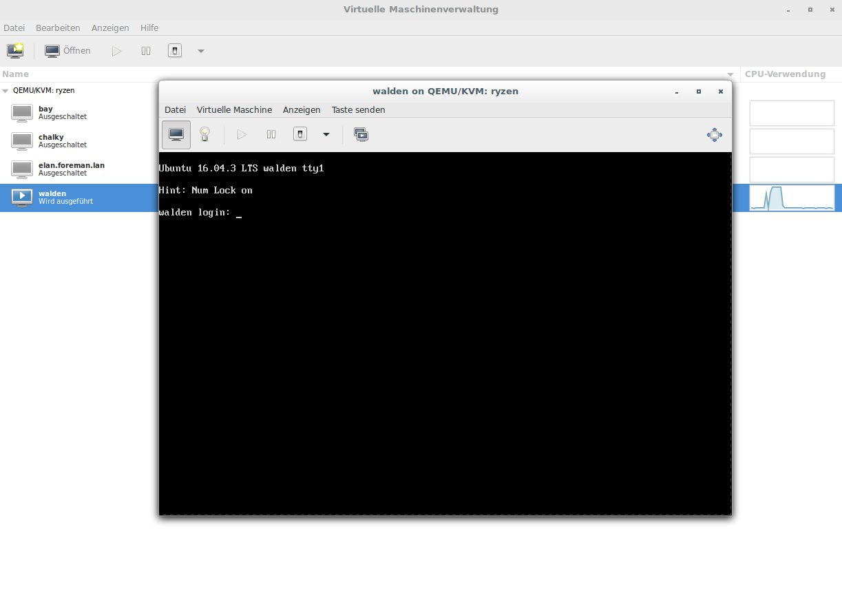Click the new virtual machine icon

click(15, 51)
